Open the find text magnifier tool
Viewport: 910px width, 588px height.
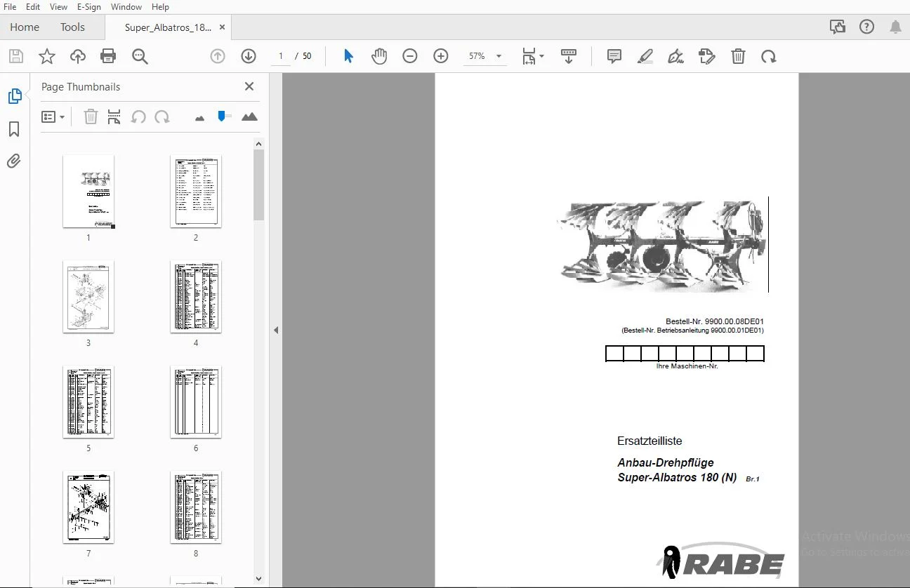click(x=140, y=57)
